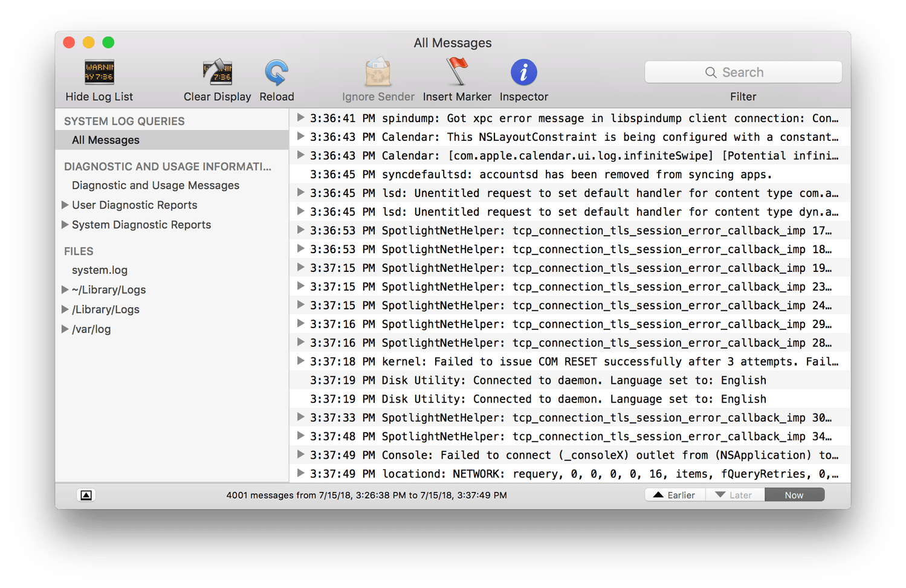Click the SYSTEM LOG QUERIES sidebar header
This screenshot has width=906, height=588.
[x=125, y=121]
